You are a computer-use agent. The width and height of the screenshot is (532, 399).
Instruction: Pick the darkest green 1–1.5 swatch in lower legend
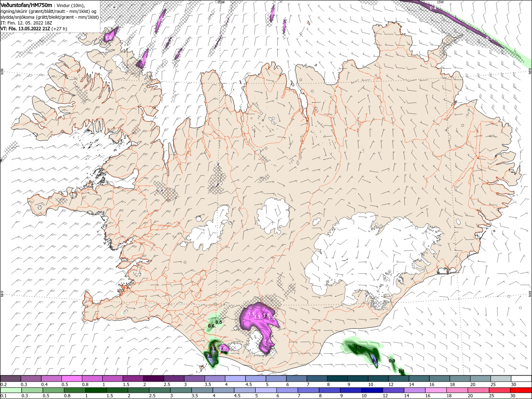point(96,390)
